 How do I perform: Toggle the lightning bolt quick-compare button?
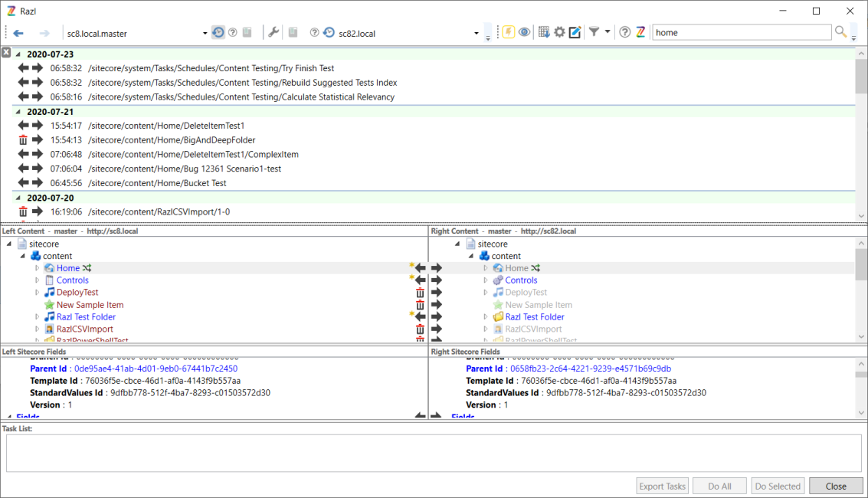(508, 32)
